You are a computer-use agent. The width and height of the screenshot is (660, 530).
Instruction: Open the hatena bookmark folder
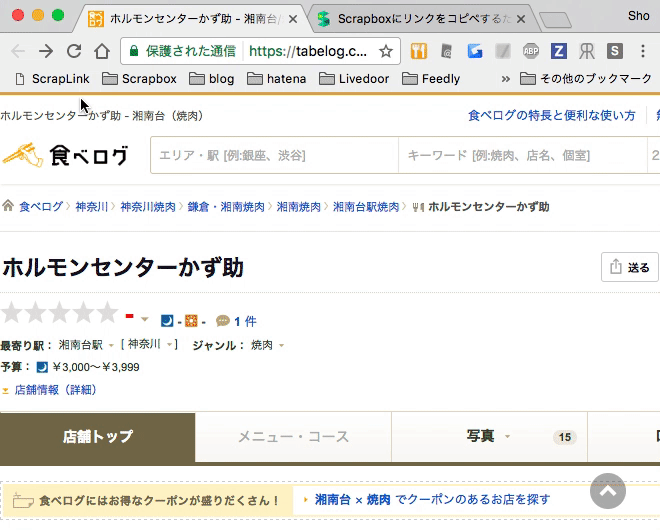(277, 79)
